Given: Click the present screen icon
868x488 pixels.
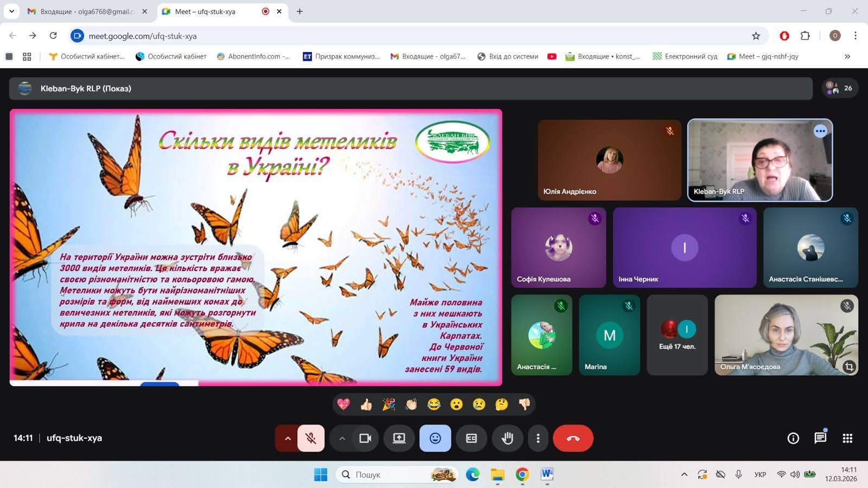Looking at the screenshot, I should tap(399, 438).
